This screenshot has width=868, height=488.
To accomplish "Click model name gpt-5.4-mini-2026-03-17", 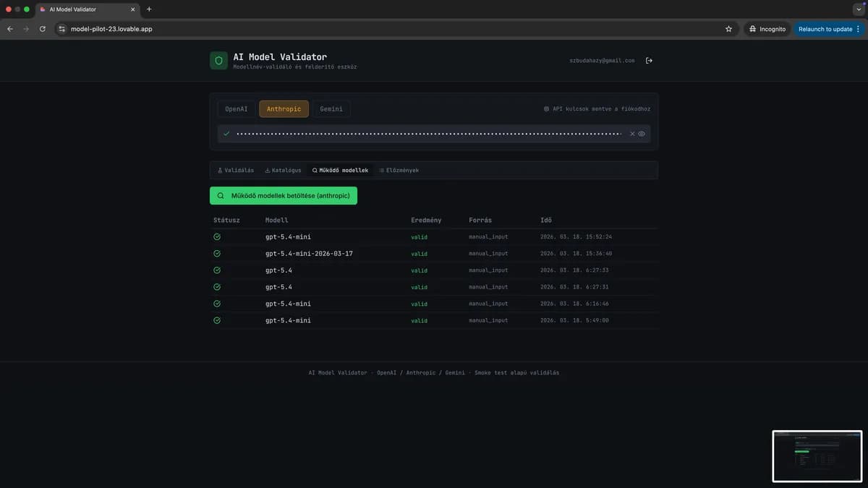I will tap(309, 254).
